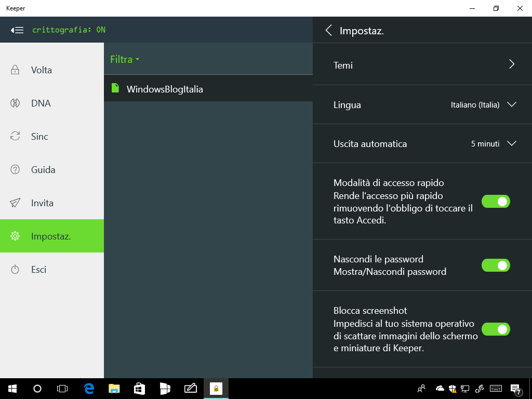Open Temi via its right chevron

coord(512,64)
